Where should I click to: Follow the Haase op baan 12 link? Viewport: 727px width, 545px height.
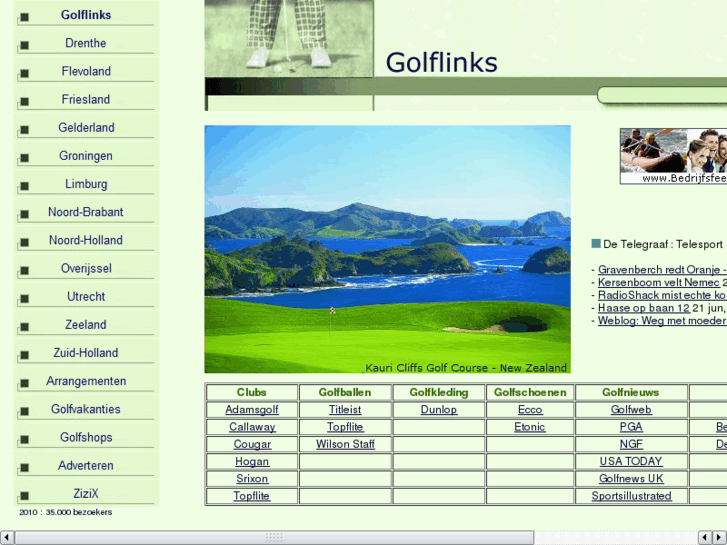(644, 308)
